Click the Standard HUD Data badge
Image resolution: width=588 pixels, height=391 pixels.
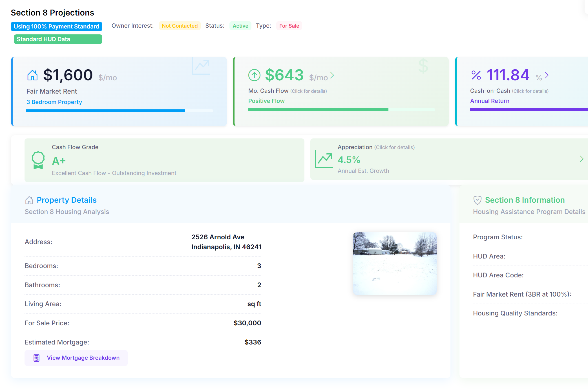[x=58, y=39]
